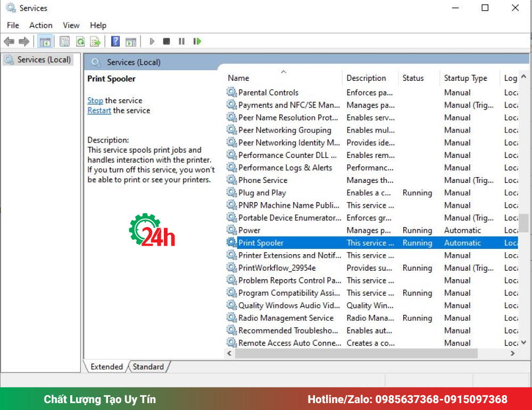Click vertical scrollbar down arrow
The width and height of the screenshot is (532, 410).
[523, 342]
